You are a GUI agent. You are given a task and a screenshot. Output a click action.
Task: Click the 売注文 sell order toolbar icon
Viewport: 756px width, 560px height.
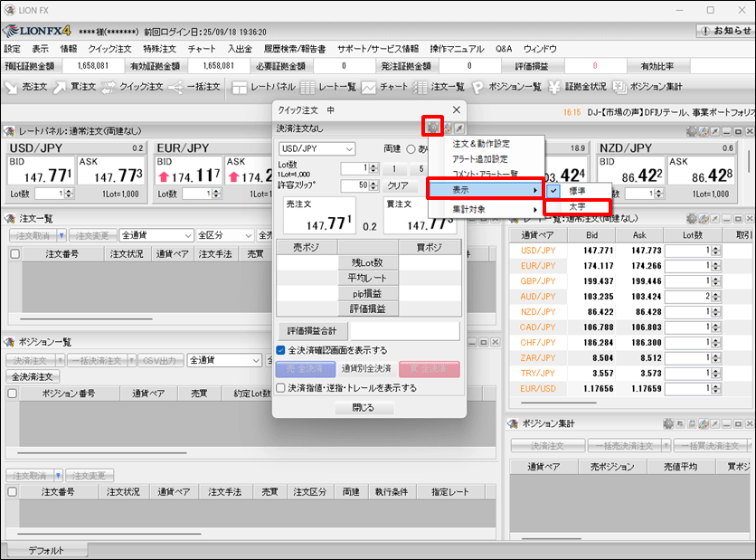26,87
